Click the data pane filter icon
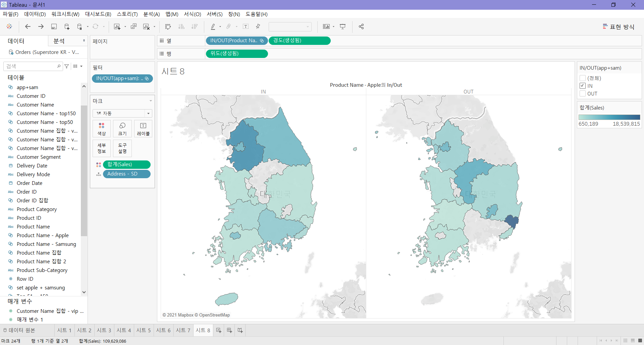Viewport: 644px width, 345px height. [x=67, y=66]
